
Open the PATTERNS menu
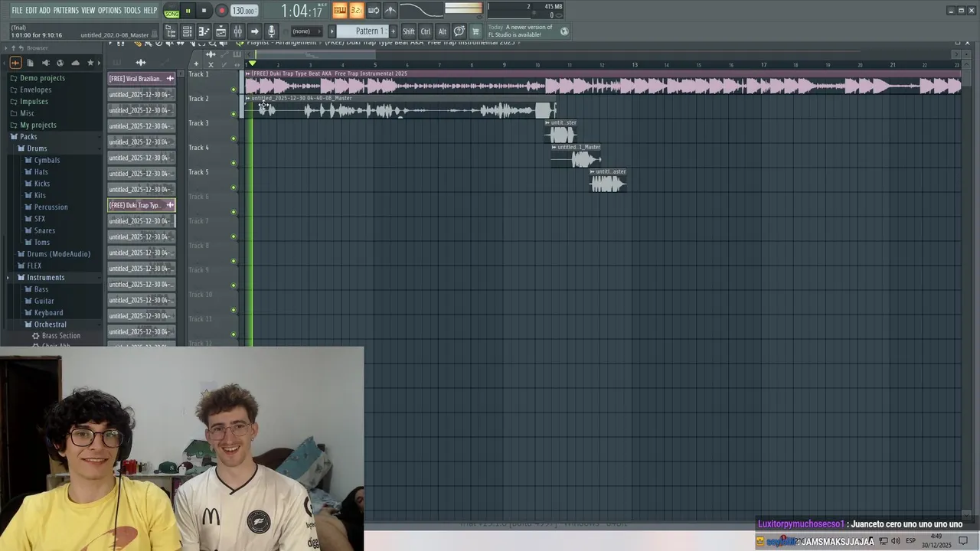66,10
